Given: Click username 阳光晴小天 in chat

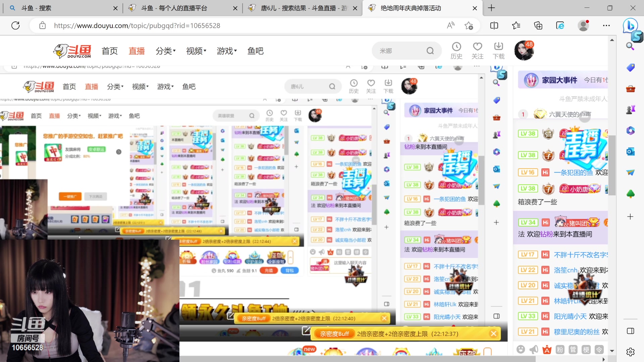Looking at the screenshot, I should (570, 316).
